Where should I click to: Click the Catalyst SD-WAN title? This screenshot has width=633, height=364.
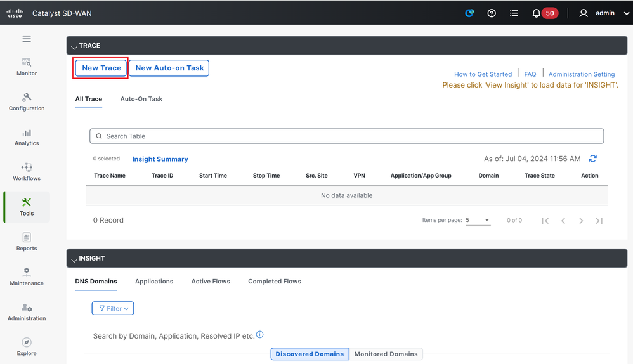[62, 13]
